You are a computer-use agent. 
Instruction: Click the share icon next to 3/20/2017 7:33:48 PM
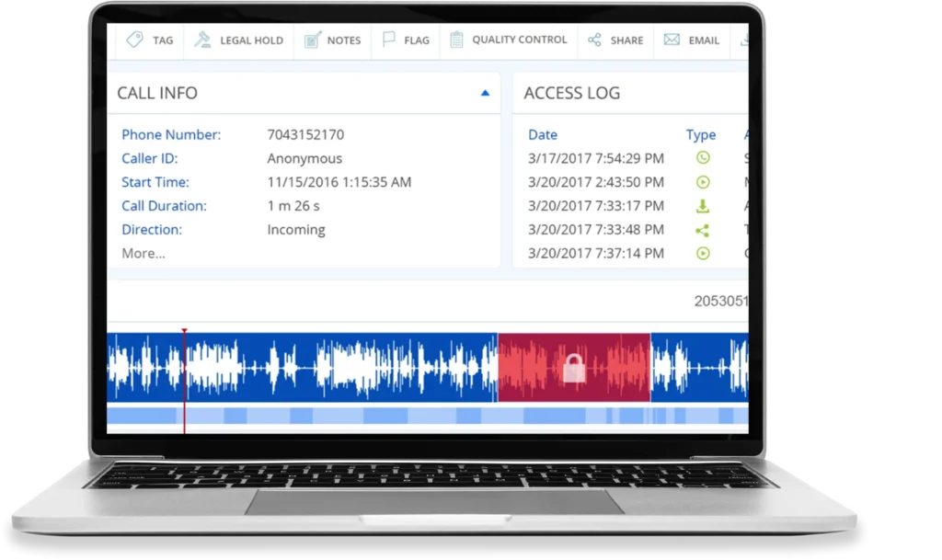(x=702, y=230)
